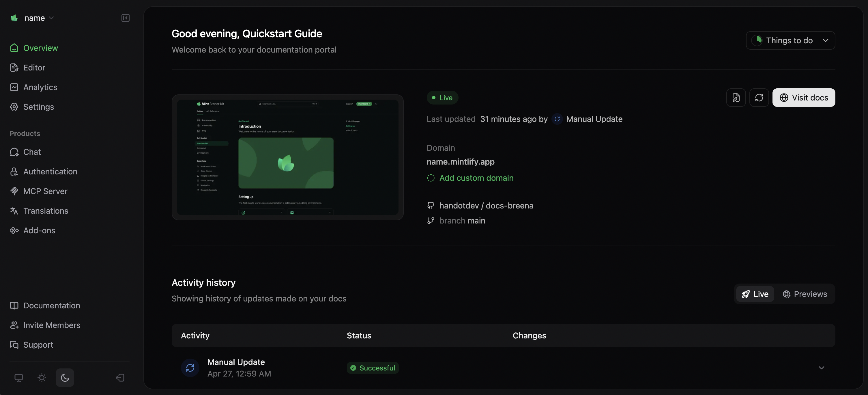Screen dimensions: 868x395
Task: Click the Visit docs button
Action: click(804, 97)
